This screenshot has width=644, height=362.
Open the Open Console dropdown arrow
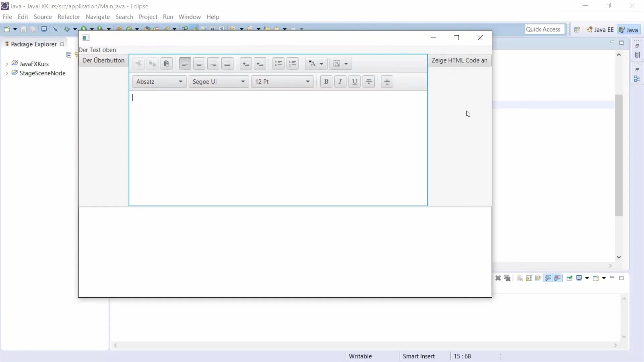604,278
